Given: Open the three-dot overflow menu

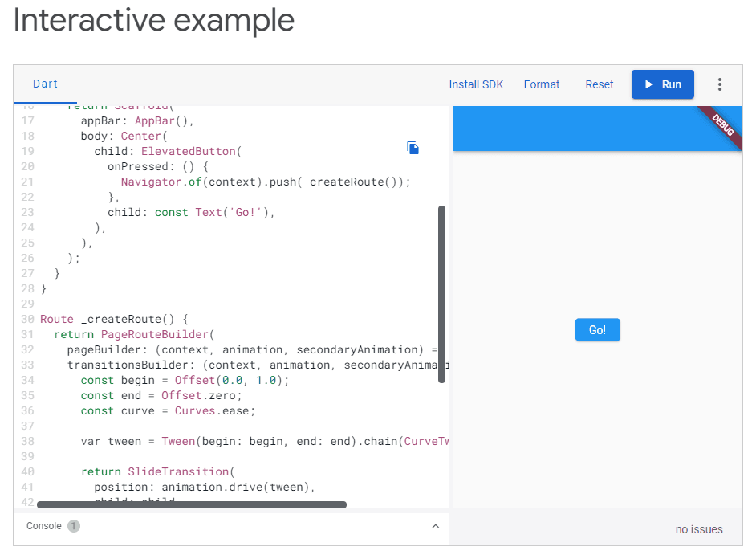Looking at the screenshot, I should pos(720,84).
